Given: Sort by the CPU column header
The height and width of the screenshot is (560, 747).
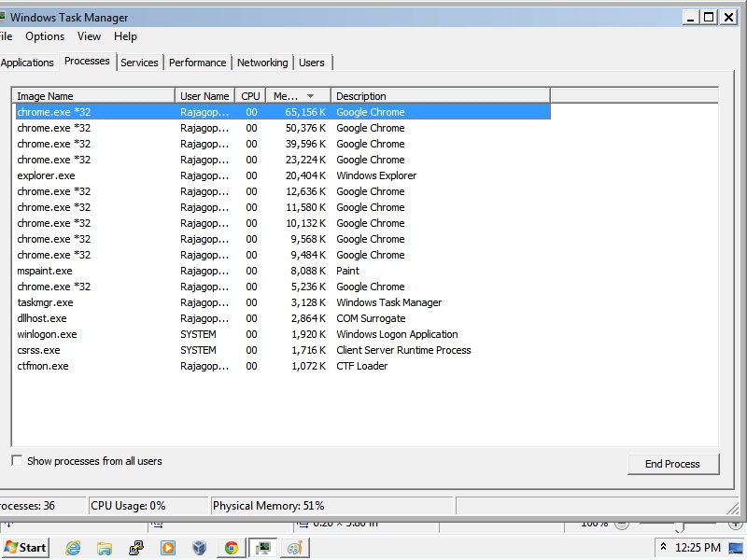Looking at the screenshot, I should (x=250, y=96).
